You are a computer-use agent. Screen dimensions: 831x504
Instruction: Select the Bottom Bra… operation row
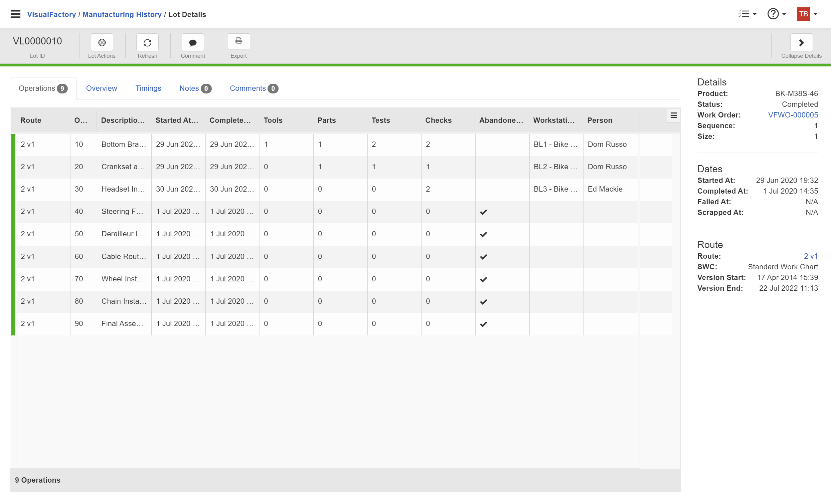click(342, 144)
